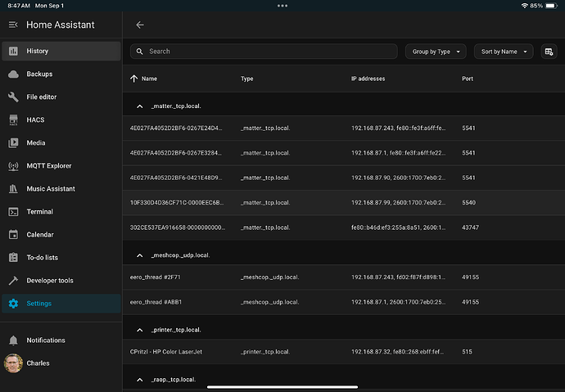The width and height of the screenshot is (565, 392).
Task: Click IP cell starting fe80::b46d
Action: click(398, 228)
